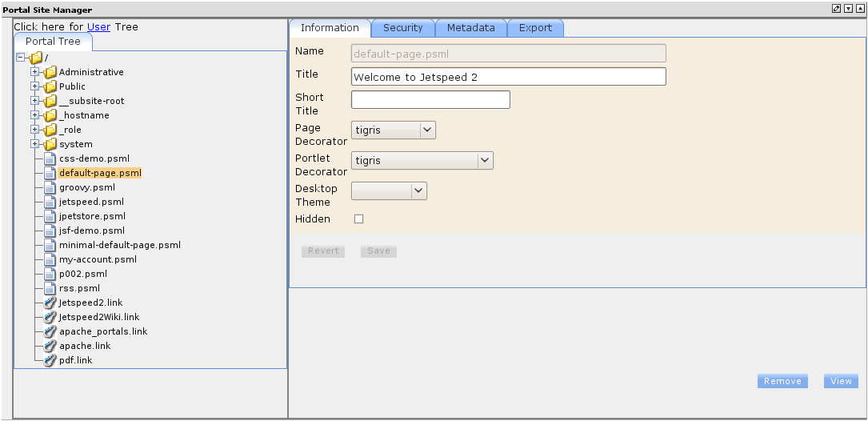
Task: Click into the Short Title field
Action: tap(430, 100)
